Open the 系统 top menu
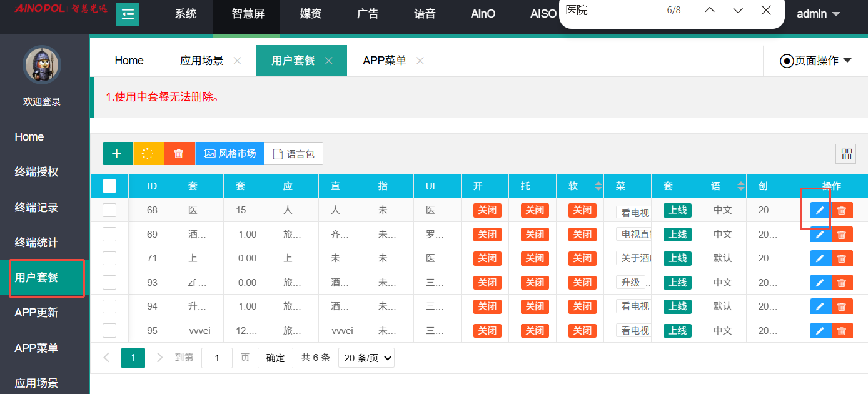The height and width of the screenshot is (394, 868). click(186, 14)
